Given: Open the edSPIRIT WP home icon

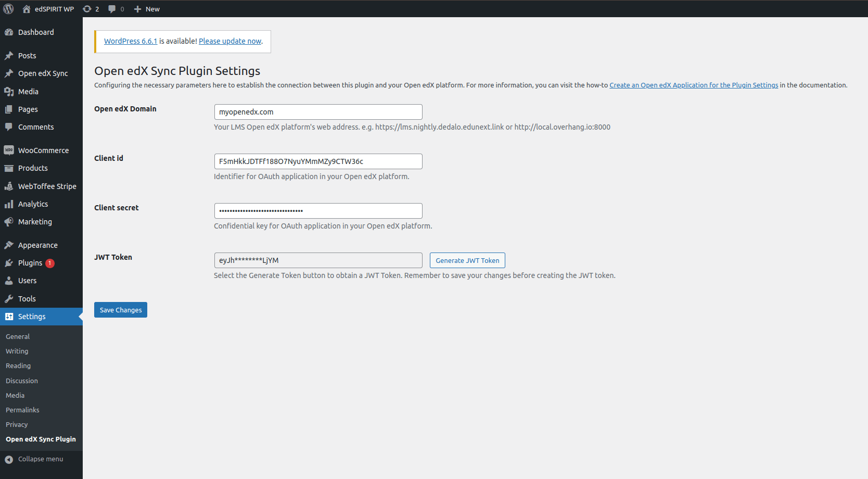Looking at the screenshot, I should [27, 9].
